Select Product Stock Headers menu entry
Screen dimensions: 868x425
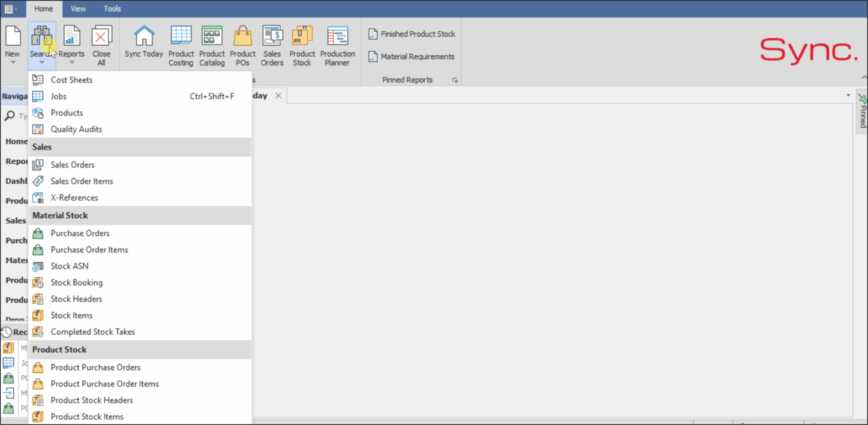[140, 400]
